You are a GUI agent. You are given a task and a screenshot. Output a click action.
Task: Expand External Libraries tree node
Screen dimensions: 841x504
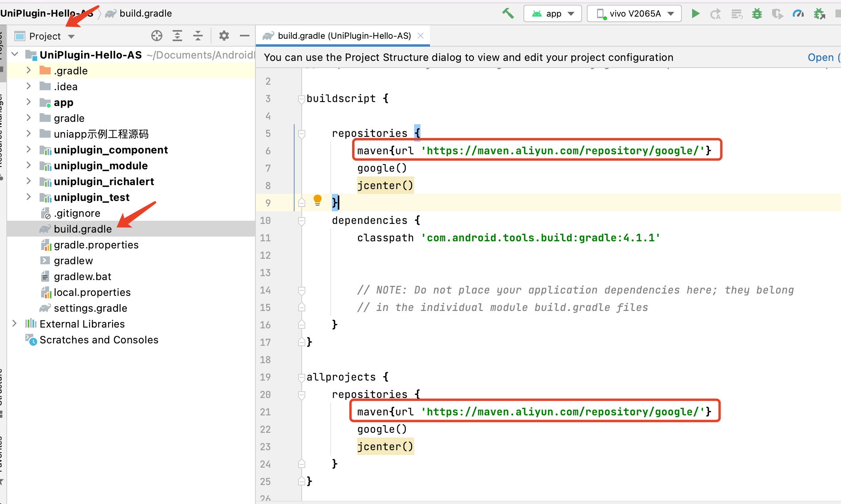pos(14,324)
